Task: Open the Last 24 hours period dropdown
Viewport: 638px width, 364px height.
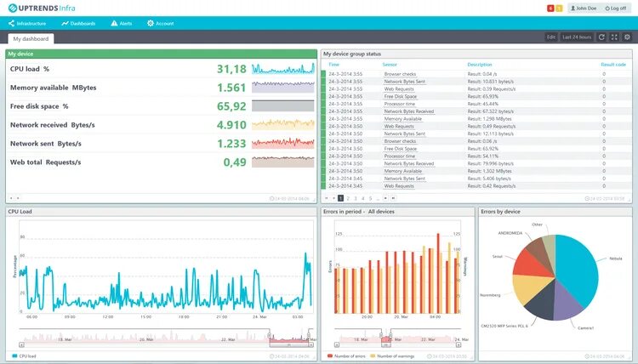Action: point(577,37)
